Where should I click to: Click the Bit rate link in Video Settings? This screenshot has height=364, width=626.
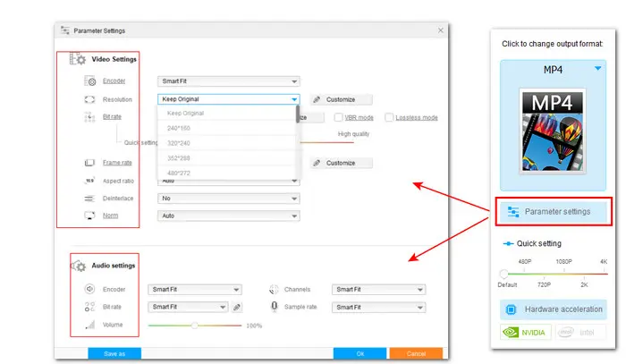[x=112, y=116]
